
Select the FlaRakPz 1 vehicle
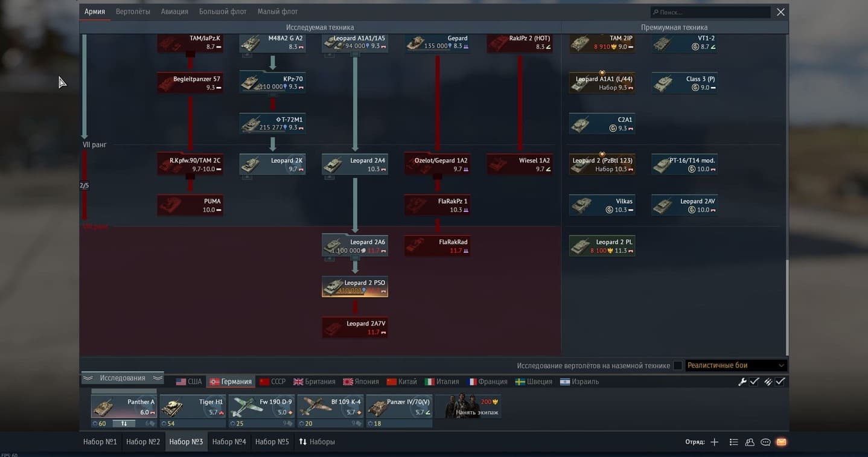click(x=437, y=205)
